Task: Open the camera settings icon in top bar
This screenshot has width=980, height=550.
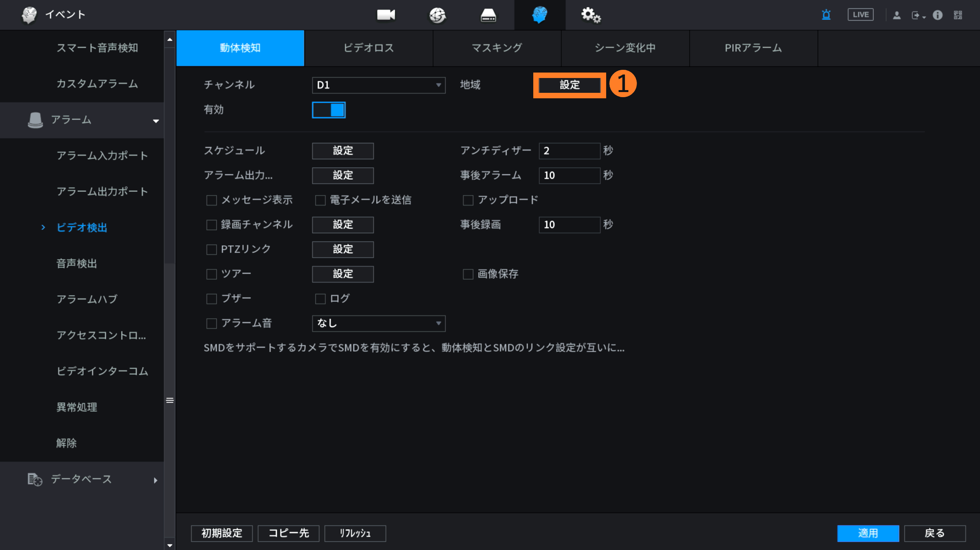Action: tap(386, 15)
